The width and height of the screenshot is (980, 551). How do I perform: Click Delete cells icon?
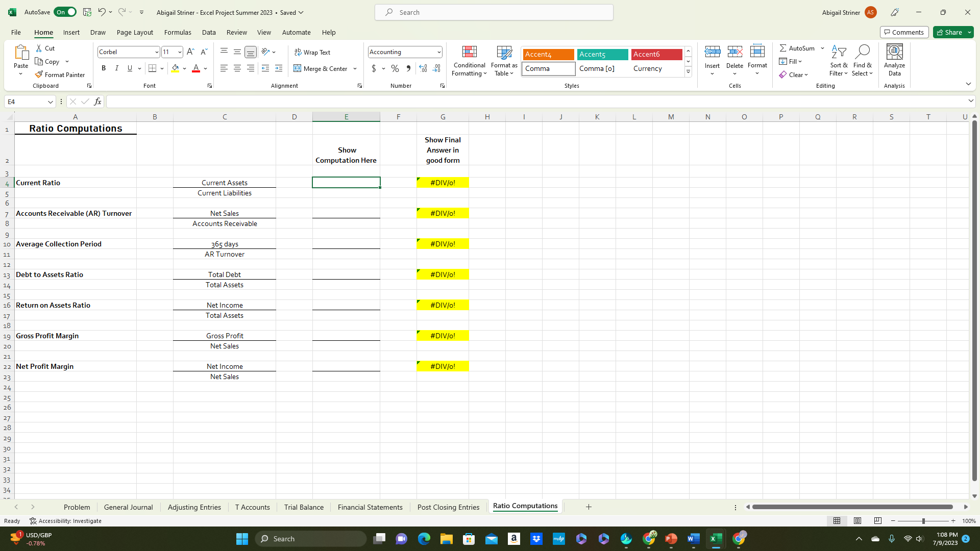click(x=735, y=52)
